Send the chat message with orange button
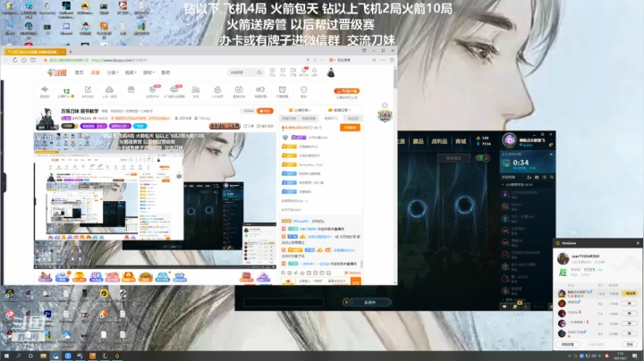 tap(356, 281)
